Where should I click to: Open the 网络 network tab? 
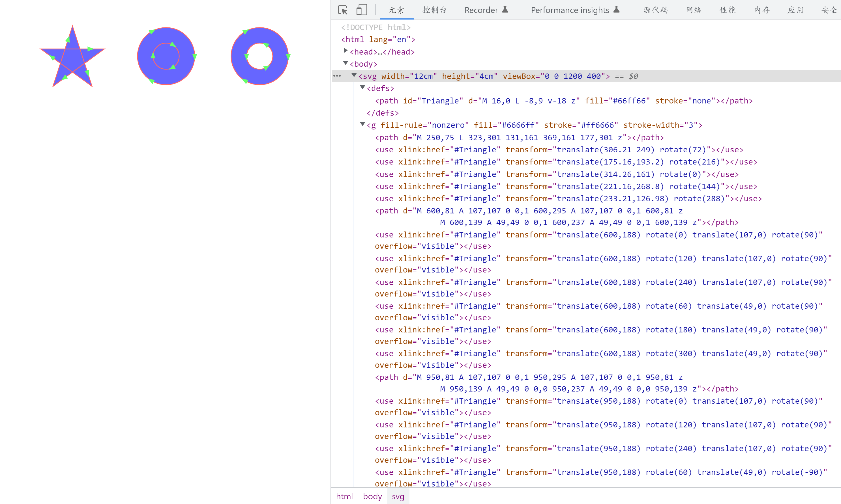(x=694, y=10)
